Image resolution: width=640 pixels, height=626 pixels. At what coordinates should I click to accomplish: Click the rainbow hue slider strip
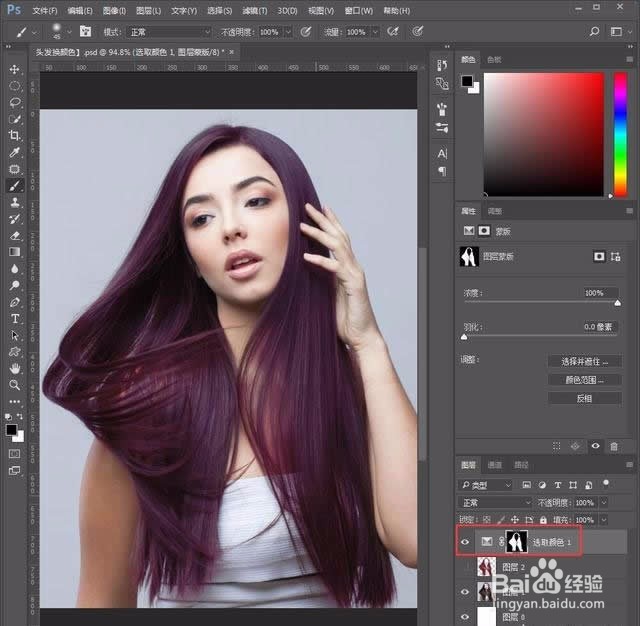click(620, 135)
